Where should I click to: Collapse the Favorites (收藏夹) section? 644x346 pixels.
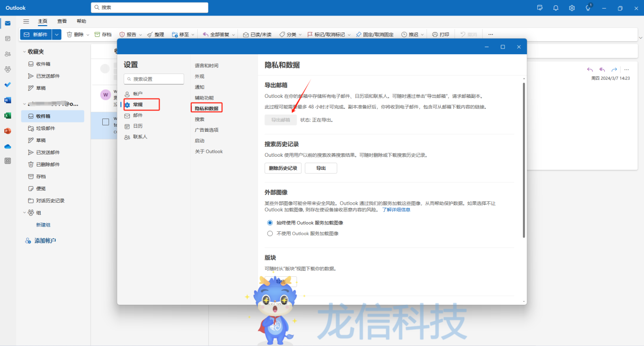[x=24, y=52]
